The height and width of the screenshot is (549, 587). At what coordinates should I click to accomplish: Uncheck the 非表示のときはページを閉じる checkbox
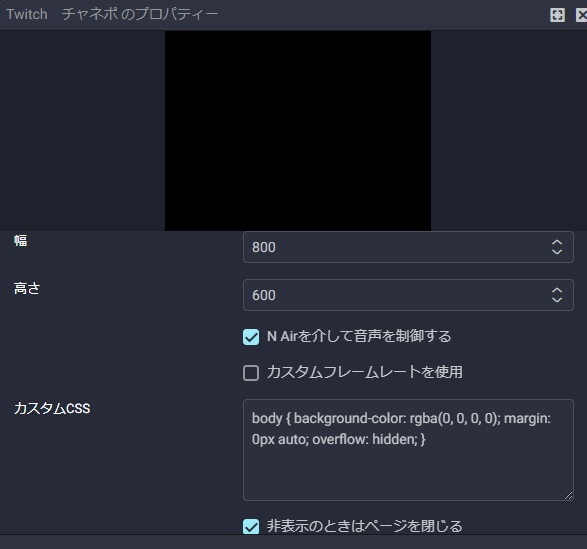(251, 526)
